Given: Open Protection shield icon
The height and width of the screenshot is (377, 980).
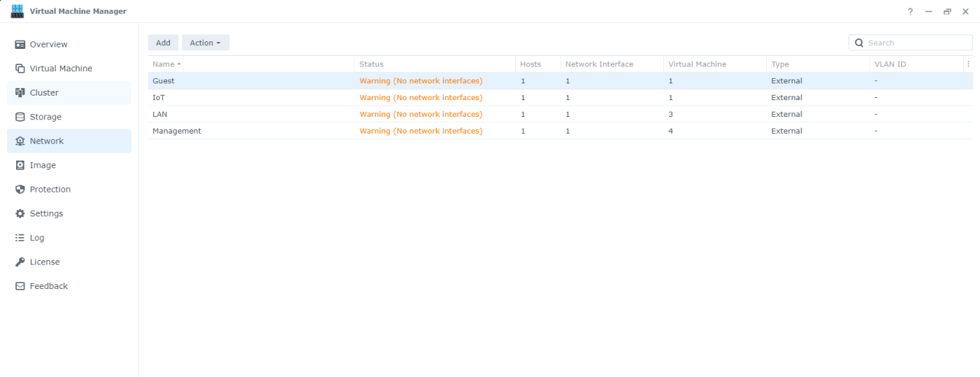Looking at the screenshot, I should coord(21,190).
